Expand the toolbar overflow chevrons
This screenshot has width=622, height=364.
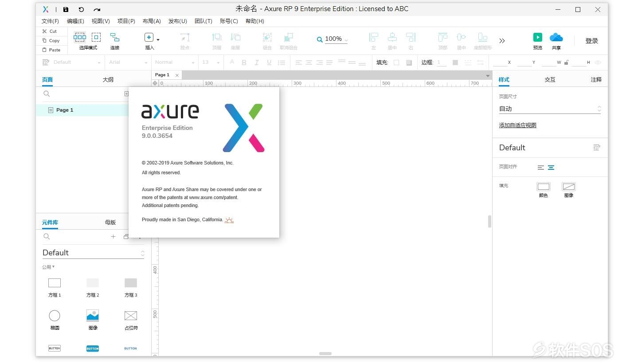[502, 41]
